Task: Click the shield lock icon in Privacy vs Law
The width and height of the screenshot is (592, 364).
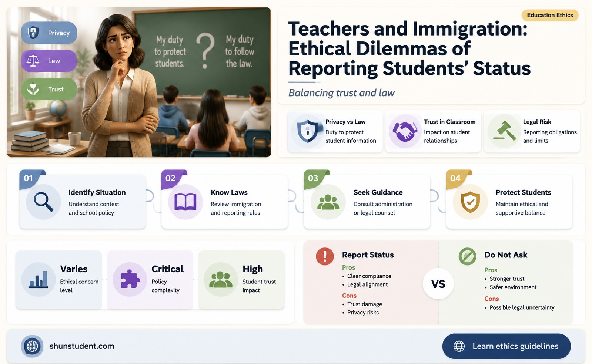Action: point(307,131)
